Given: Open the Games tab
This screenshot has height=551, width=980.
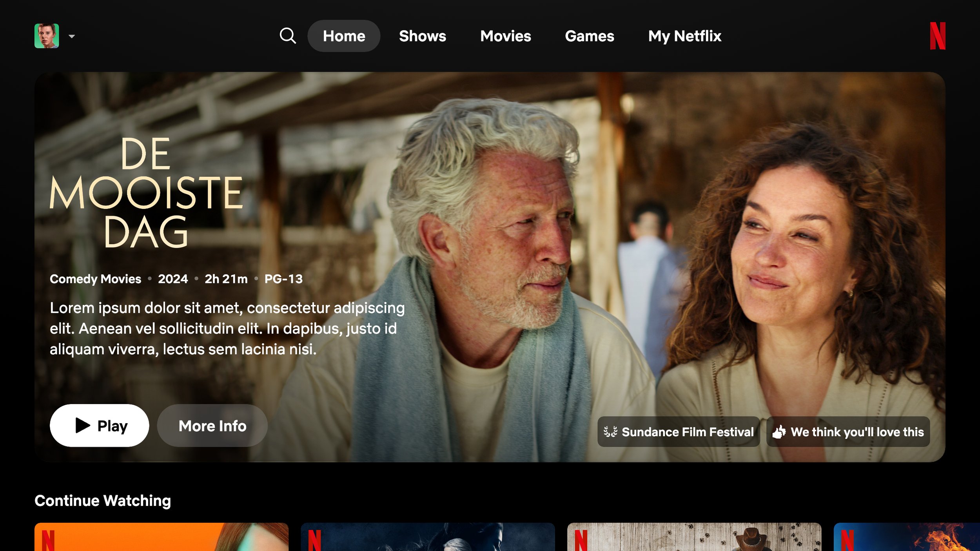Looking at the screenshot, I should [x=589, y=36].
